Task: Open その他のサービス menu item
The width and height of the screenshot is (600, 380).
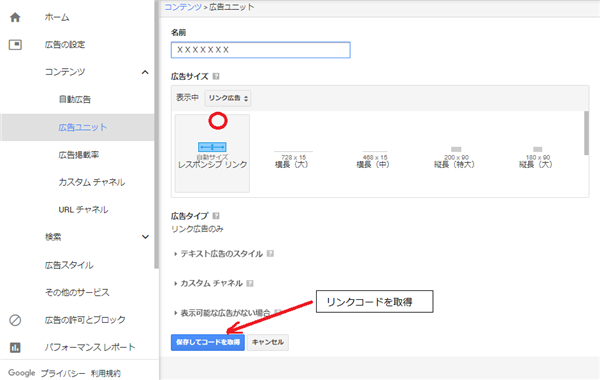Action: (77, 292)
